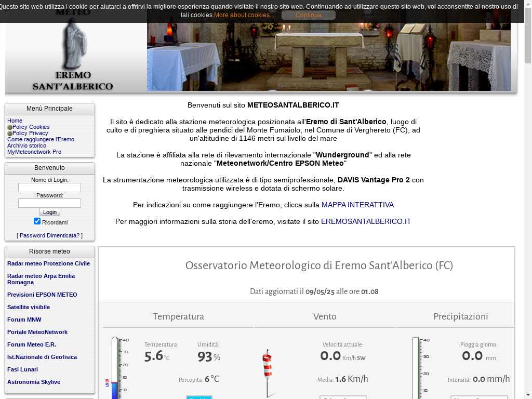Click the temperature thermometer gauge
This screenshot has width=532, height=399.
tap(117, 368)
